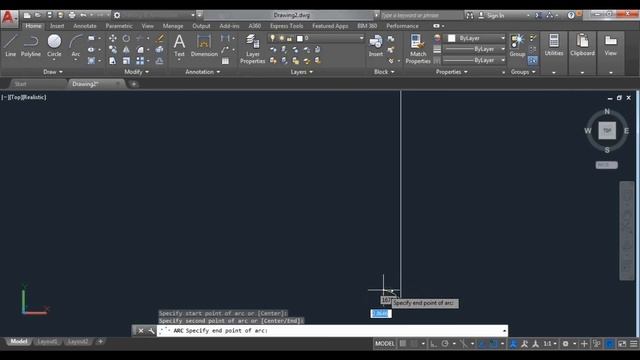Toggle hardware acceleration blue icon in status bar
640x360 pixels.
(x=610, y=344)
